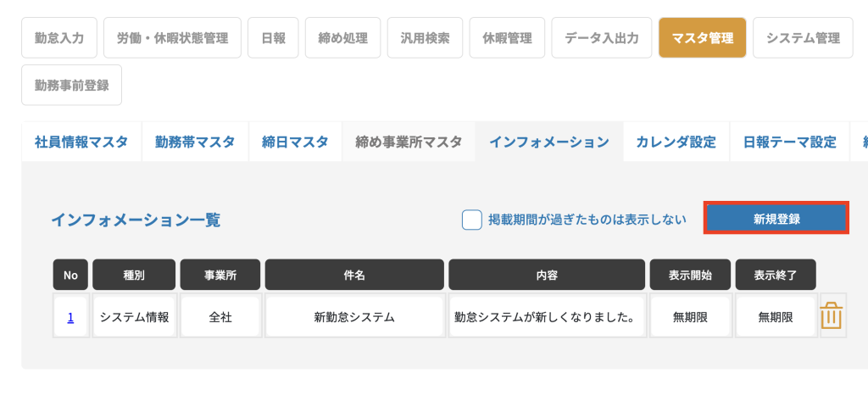The width and height of the screenshot is (868, 401).
Task: Open the 日報 menu button
Action: click(x=273, y=37)
